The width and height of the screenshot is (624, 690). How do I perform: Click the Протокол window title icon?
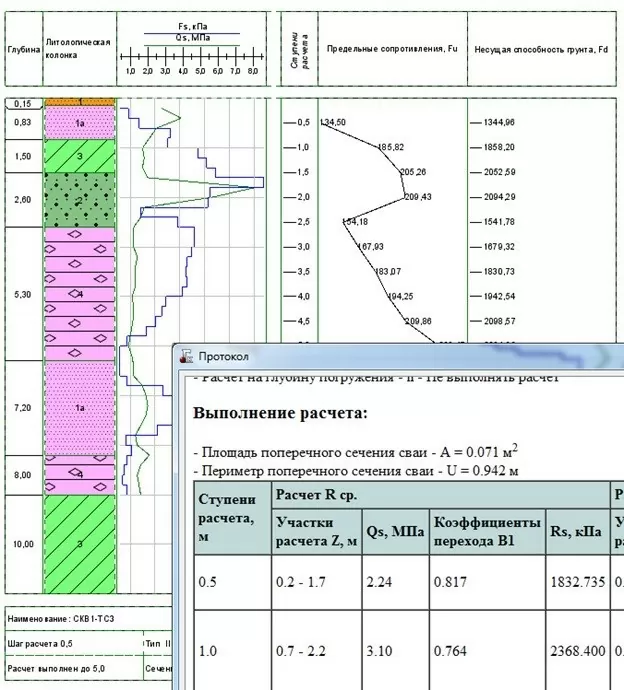tap(187, 356)
